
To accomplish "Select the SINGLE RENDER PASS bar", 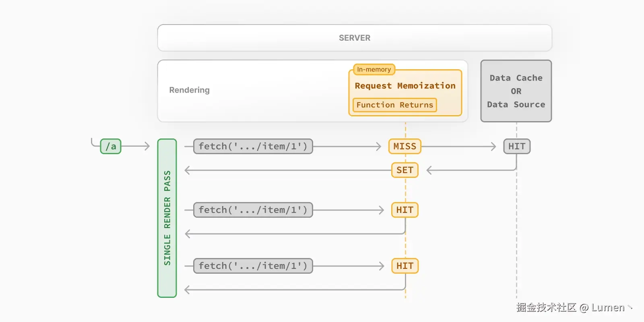I will tap(167, 218).
